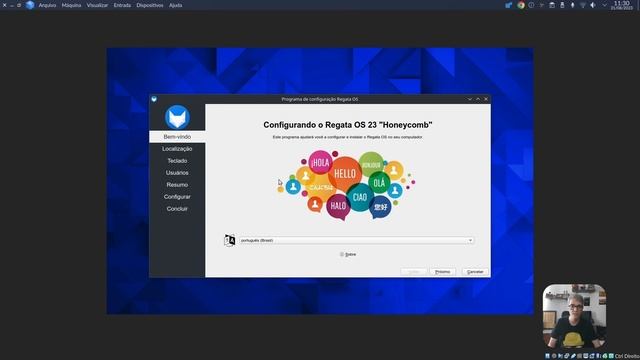The width and height of the screenshot is (640, 360).
Task: Open the Entrada menu
Action: click(122, 5)
